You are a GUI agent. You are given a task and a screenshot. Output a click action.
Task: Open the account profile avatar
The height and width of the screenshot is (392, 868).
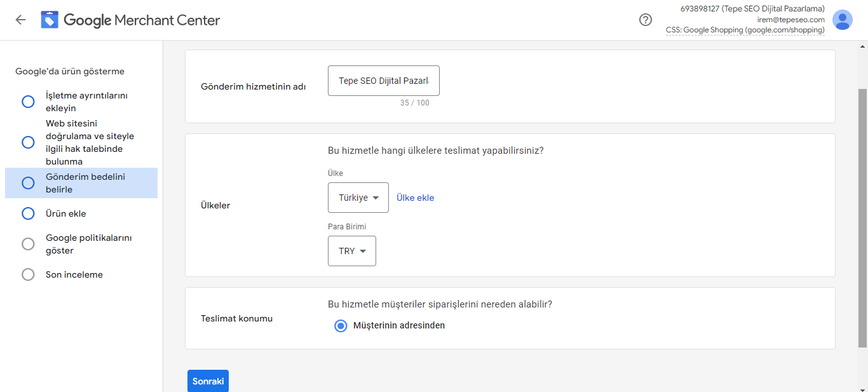[843, 20]
